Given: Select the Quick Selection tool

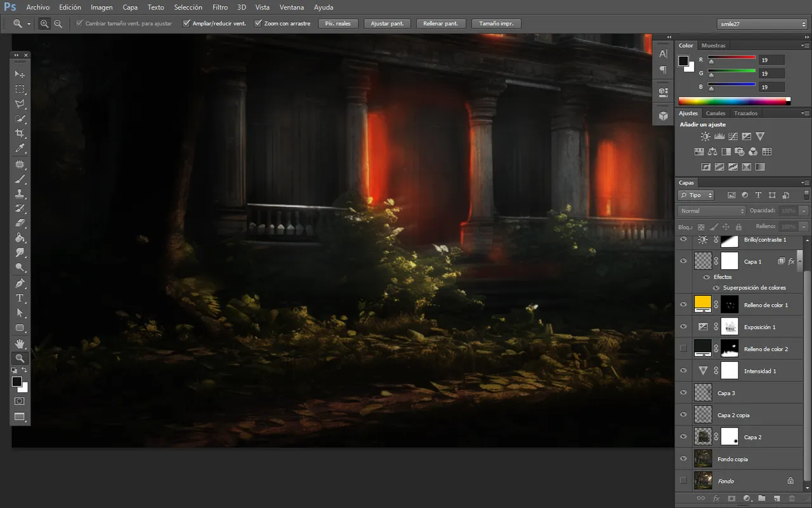Looking at the screenshot, I should tap(20, 119).
